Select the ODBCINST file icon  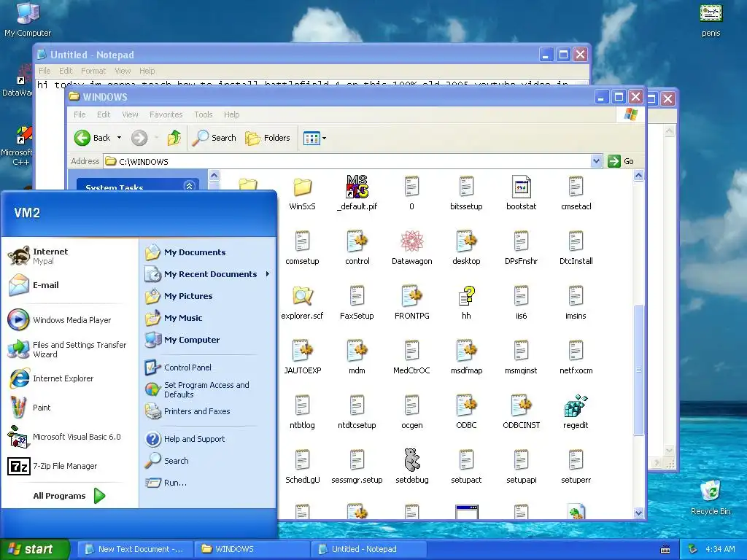(521, 405)
